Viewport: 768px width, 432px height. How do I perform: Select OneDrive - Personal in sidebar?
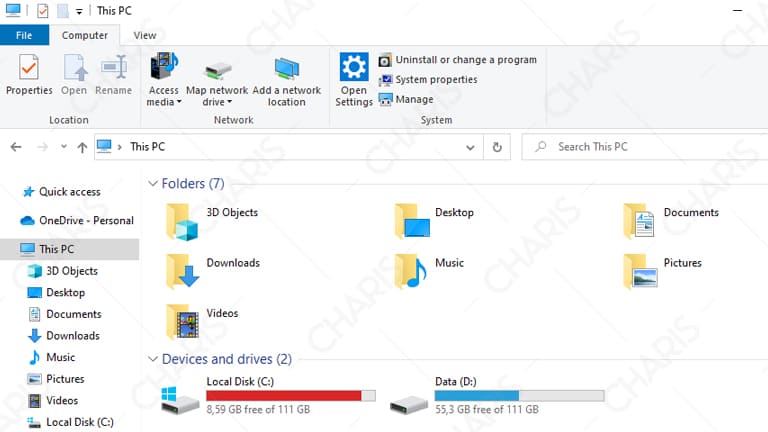pos(77,220)
